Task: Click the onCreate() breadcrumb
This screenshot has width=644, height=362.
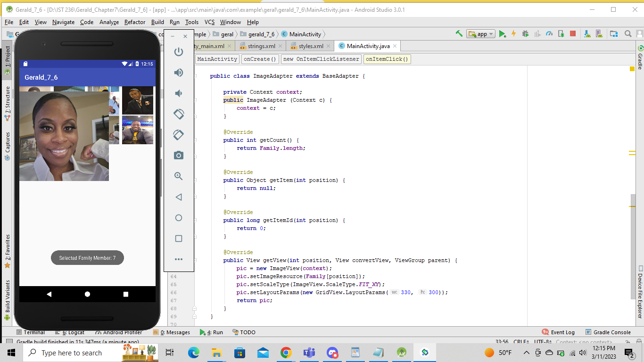Action: point(260,59)
